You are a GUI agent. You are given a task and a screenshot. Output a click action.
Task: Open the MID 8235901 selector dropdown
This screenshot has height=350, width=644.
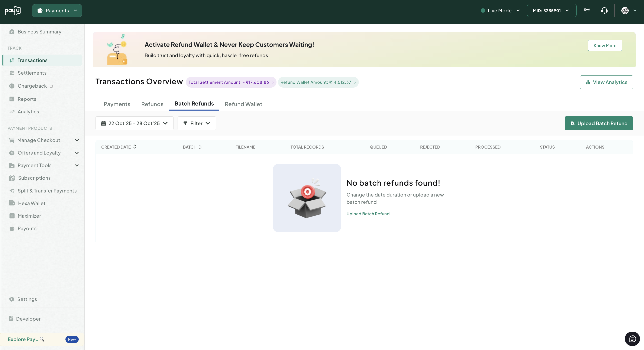pyautogui.click(x=551, y=10)
